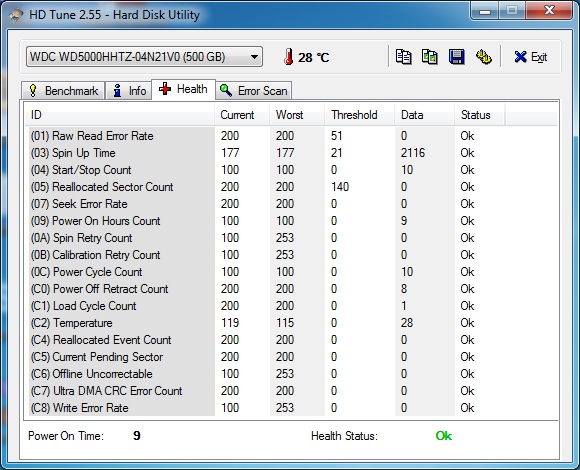Select the (0A) Spin Retry Count row

[x=291, y=238]
